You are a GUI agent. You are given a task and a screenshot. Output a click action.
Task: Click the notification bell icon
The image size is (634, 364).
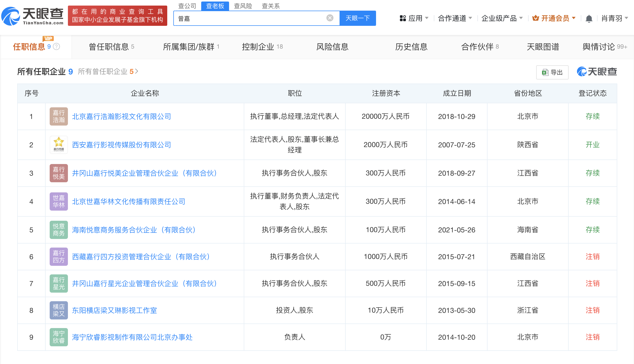pyautogui.click(x=589, y=18)
